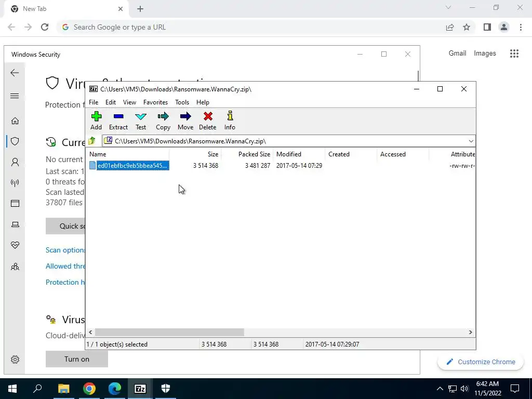This screenshot has height=399, width=532.
Task: Open the Windows Start menu
Action: click(x=12, y=389)
